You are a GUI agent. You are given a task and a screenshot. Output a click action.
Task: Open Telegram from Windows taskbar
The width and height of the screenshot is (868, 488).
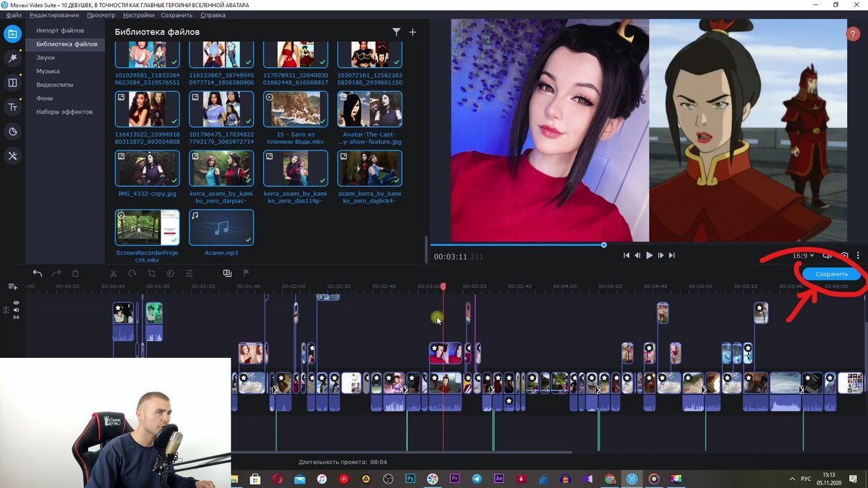point(477,479)
